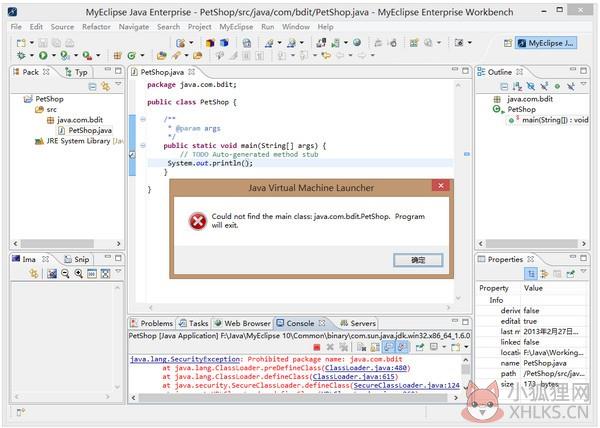The width and height of the screenshot is (600, 428).
Task: Click Collapse All icon in Package Explorer
Action: [x=92, y=86]
